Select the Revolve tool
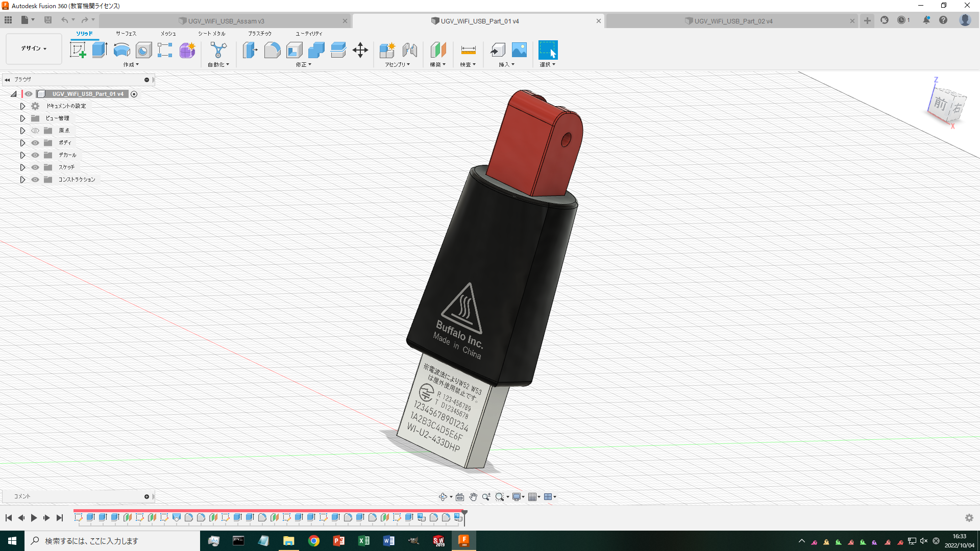The width and height of the screenshot is (980, 551). point(121,50)
